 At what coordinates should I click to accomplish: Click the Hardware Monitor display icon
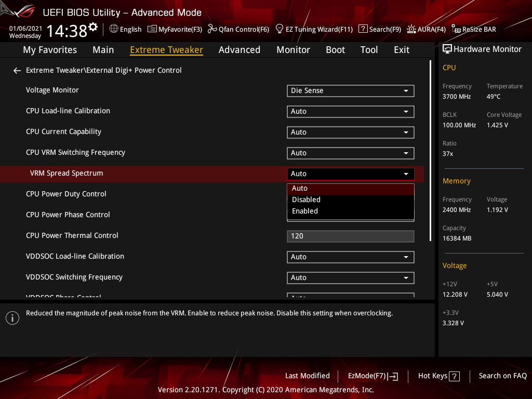coord(447,49)
